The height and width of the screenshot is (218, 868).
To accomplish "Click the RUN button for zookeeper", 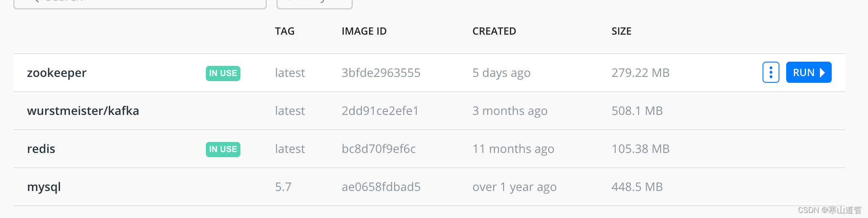I will point(809,72).
